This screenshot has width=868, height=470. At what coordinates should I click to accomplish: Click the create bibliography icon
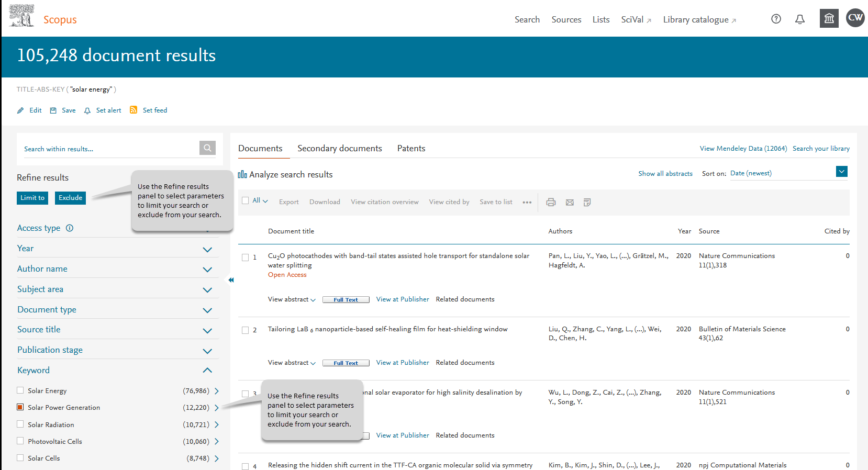[x=587, y=202]
